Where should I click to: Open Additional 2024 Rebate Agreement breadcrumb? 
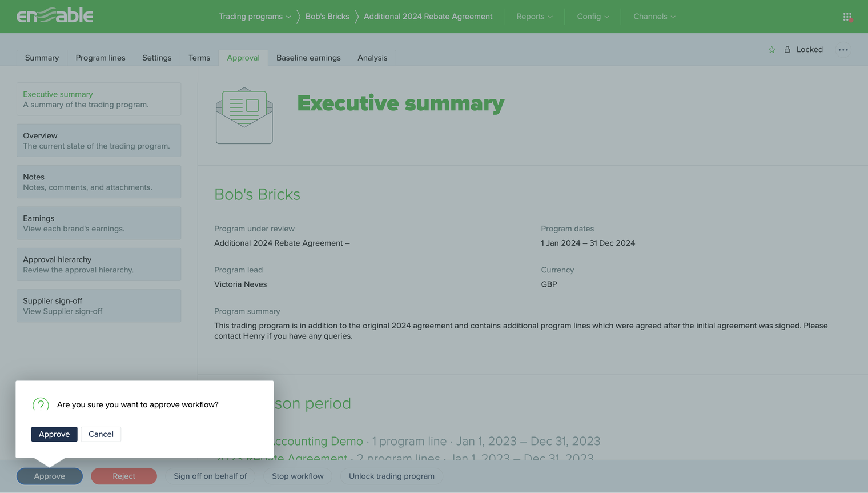point(428,17)
